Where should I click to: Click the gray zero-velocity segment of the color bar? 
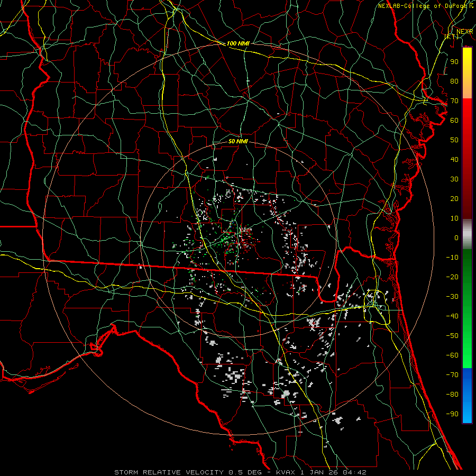[x=467, y=234]
